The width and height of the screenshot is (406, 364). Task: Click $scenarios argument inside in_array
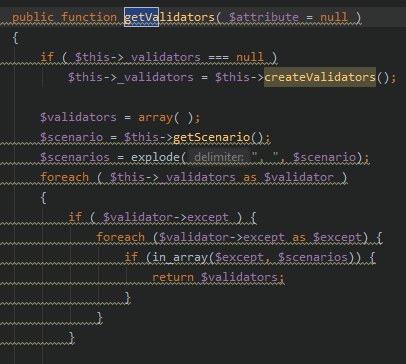click(x=313, y=257)
